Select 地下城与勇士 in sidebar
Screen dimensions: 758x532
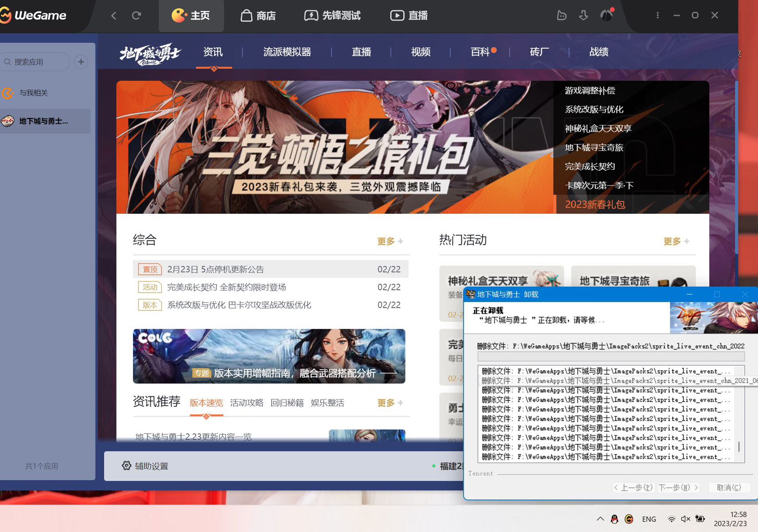pos(45,121)
